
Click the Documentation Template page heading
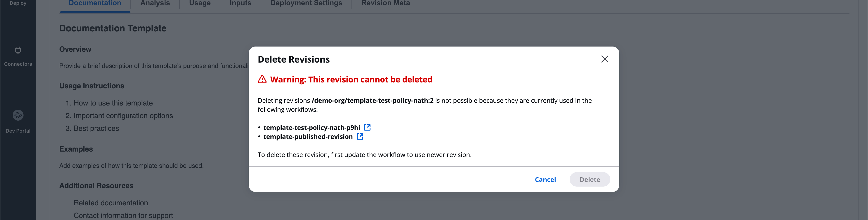tap(113, 28)
